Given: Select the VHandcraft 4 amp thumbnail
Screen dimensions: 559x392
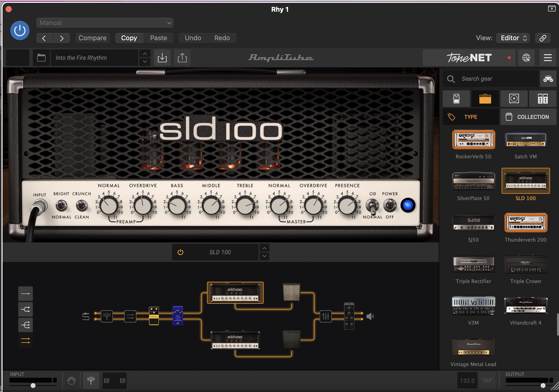Looking at the screenshot, I should pyautogui.click(x=526, y=306).
